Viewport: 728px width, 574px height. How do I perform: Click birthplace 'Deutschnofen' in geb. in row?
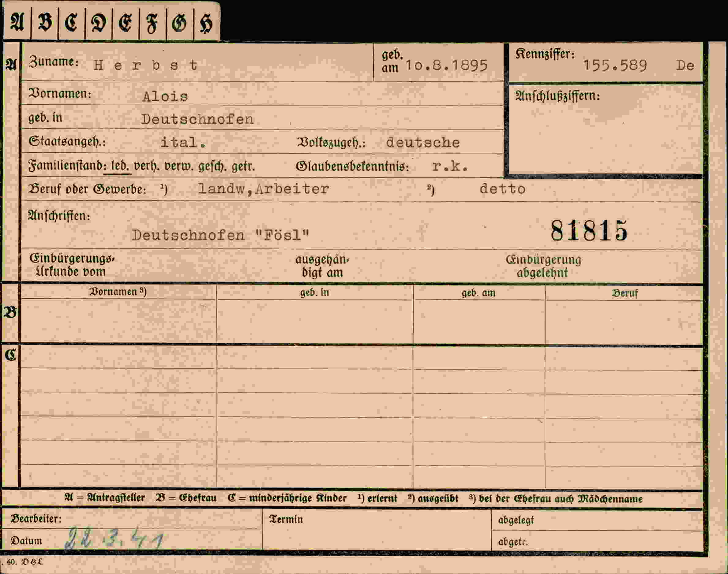[x=197, y=119]
